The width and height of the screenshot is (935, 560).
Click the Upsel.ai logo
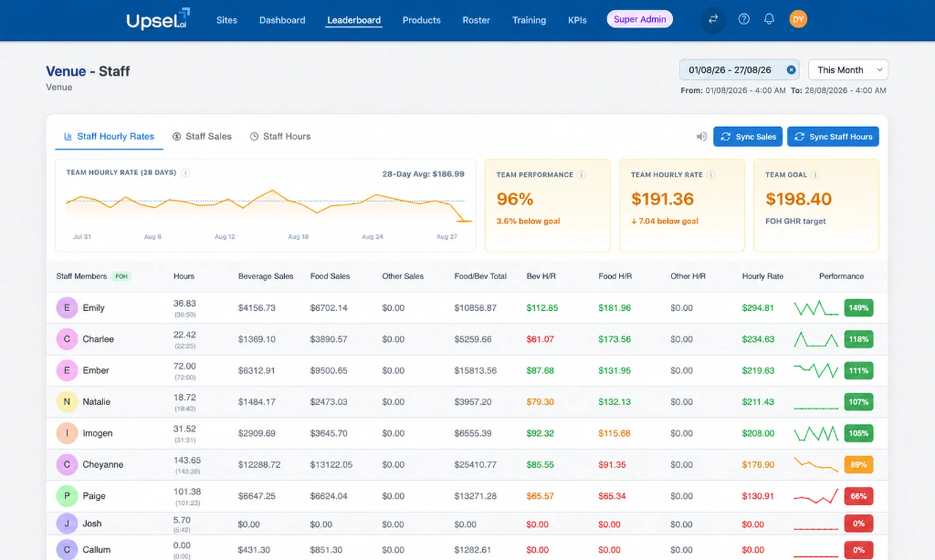[x=158, y=19]
